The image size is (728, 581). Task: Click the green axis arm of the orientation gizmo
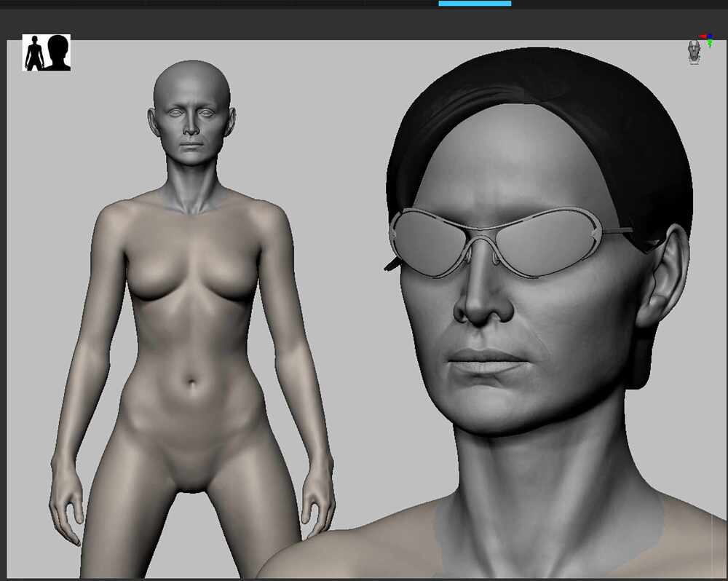pyautogui.click(x=710, y=44)
